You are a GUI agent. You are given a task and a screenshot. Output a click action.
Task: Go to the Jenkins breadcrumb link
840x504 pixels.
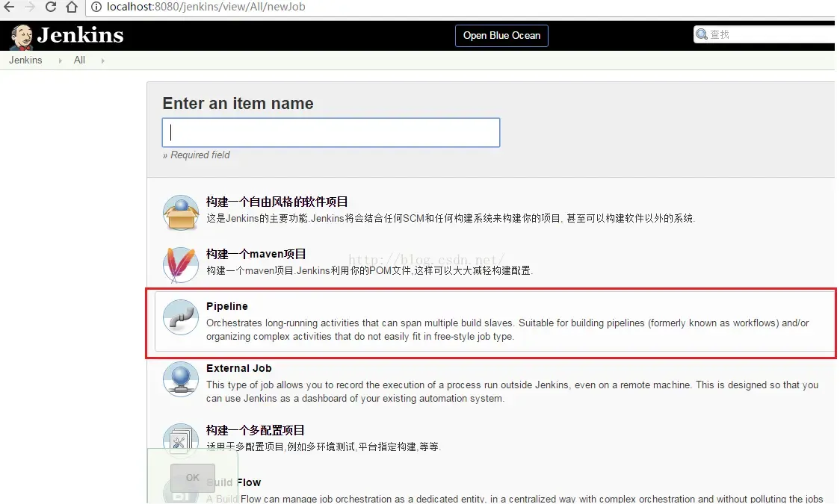(25, 60)
